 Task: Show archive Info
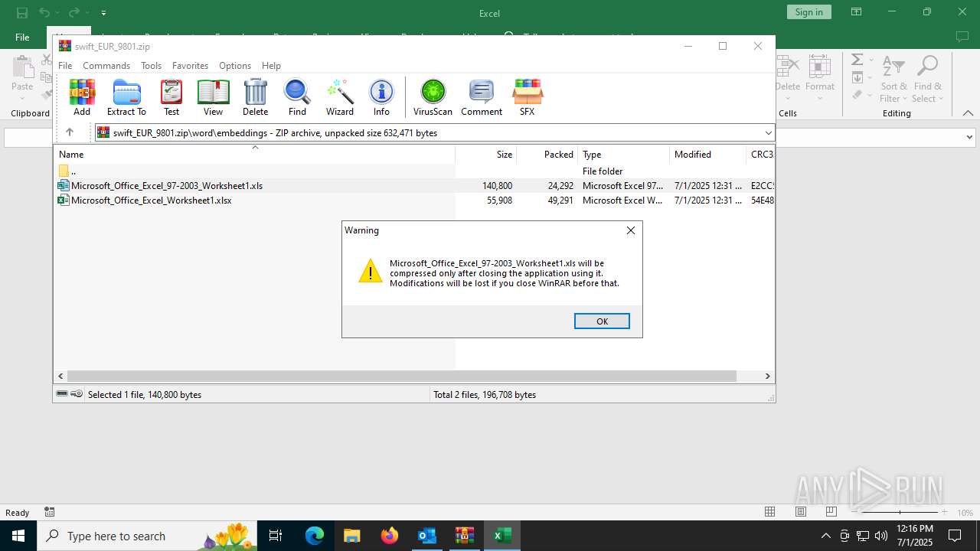[x=381, y=97]
